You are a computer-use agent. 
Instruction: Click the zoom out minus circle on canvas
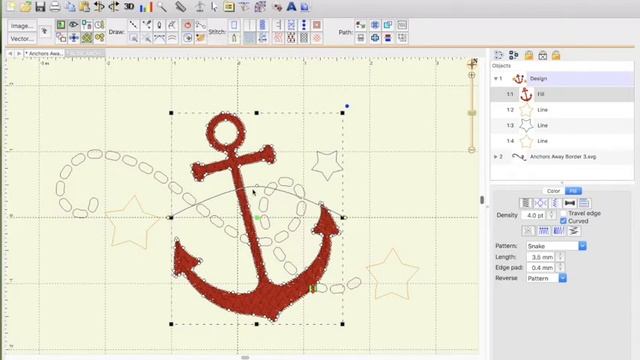point(472,150)
